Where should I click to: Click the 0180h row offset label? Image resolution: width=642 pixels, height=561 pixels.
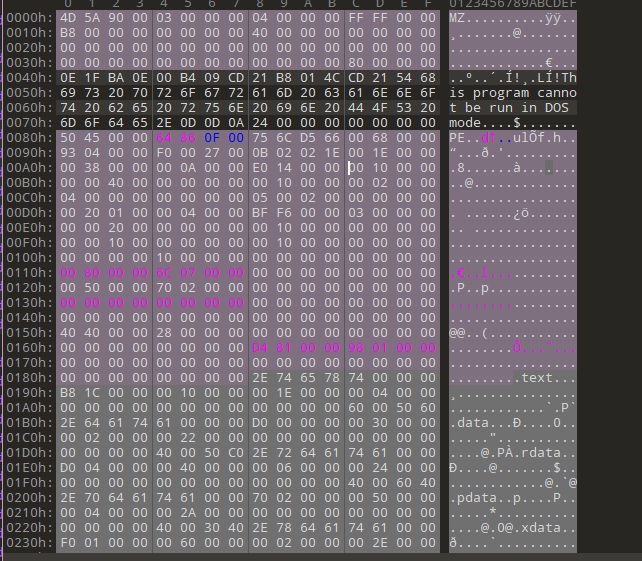24,377
